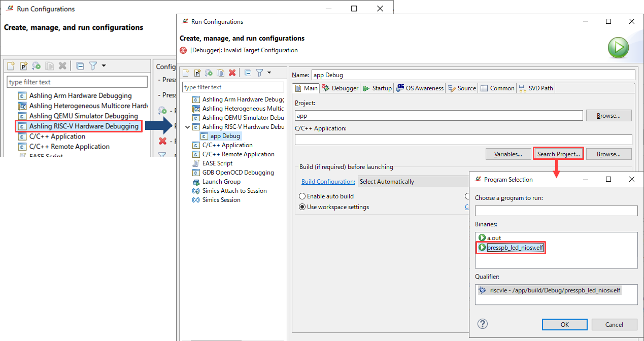644x341 pixels.
Task: Switch to the Source tab
Action: (x=462, y=88)
